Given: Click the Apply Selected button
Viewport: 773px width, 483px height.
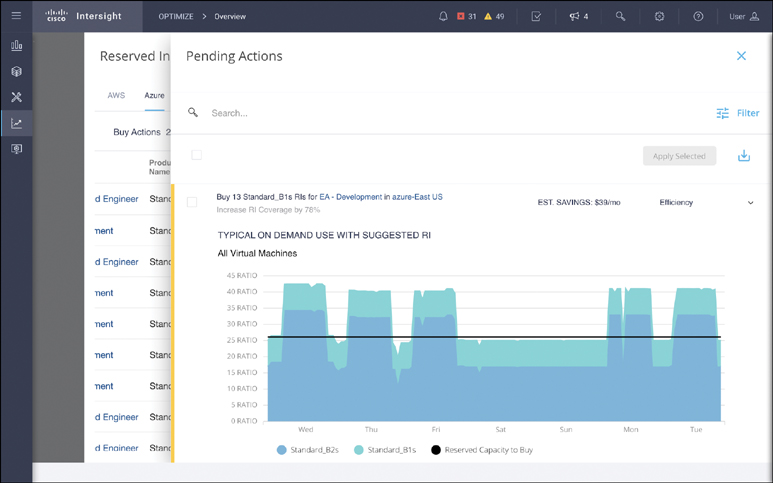Looking at the screenshot, I should pos(679,155).
